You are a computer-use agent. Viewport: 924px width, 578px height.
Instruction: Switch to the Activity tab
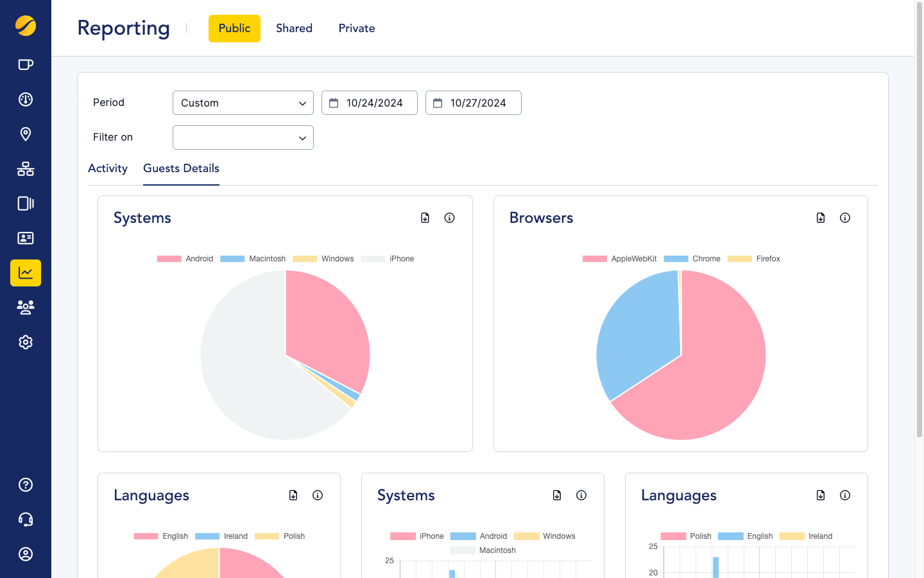pos(108,168)
